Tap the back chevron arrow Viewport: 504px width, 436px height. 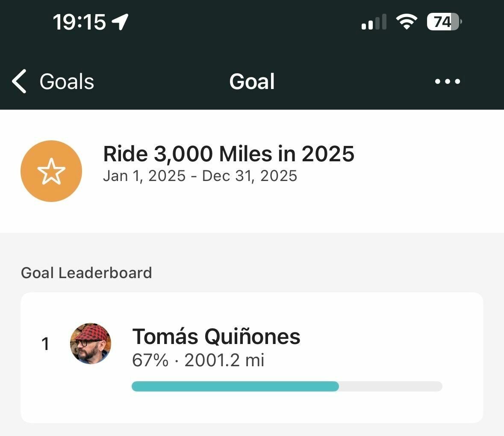pos(19,81)
